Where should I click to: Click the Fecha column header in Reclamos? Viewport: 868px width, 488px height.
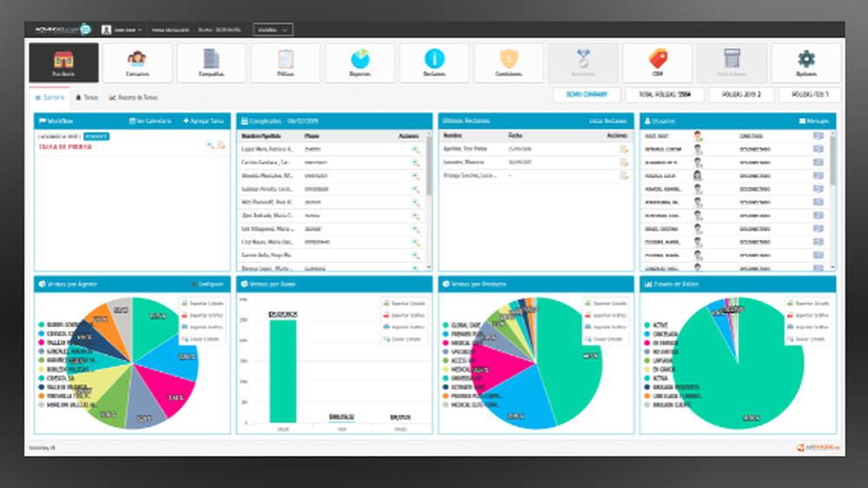tap(515, 135)
